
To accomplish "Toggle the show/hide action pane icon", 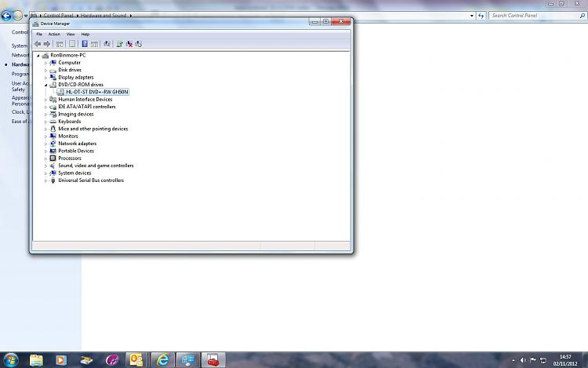I will coord(95,44).
